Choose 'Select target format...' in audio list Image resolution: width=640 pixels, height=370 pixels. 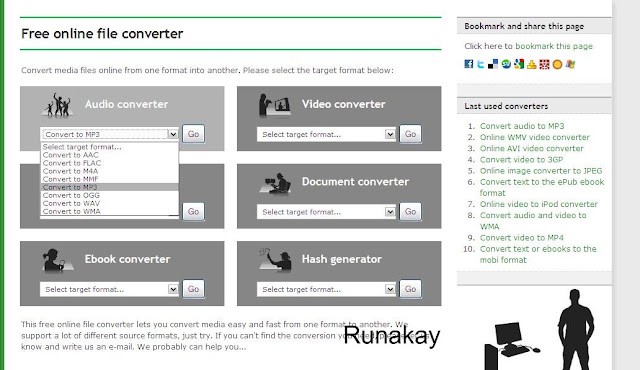(x=109, y=147)
